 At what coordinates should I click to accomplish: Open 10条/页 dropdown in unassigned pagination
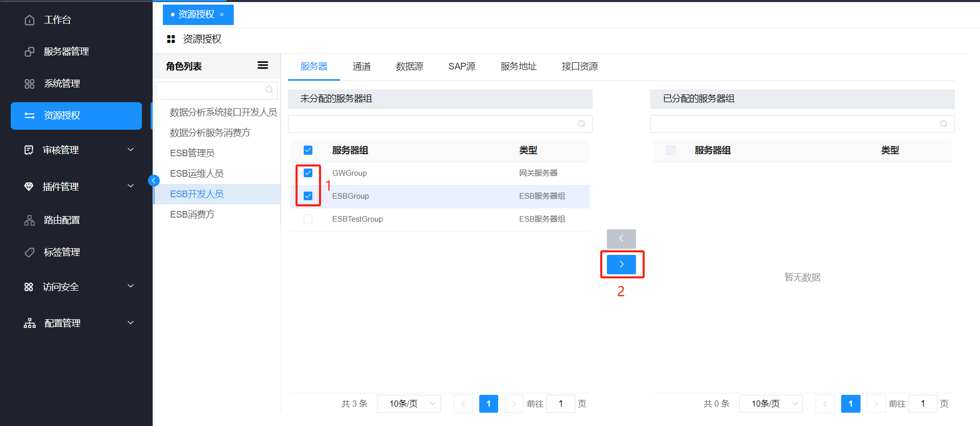(x=409, y=404)
